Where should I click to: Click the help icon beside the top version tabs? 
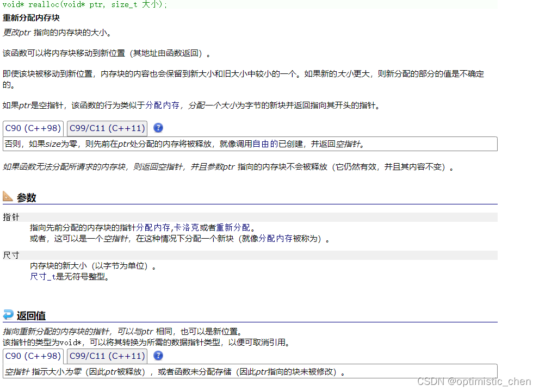click(x=158, y=128)
